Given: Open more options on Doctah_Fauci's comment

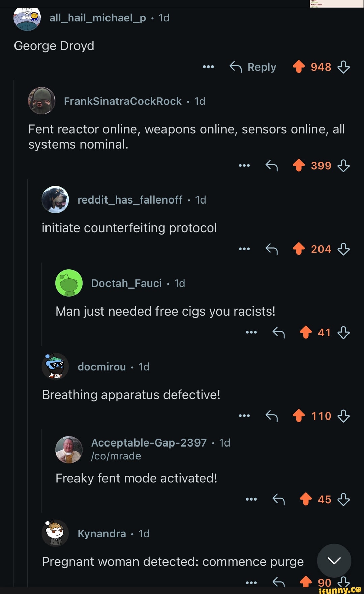Looking at the screenshot, I should (251, 332).
